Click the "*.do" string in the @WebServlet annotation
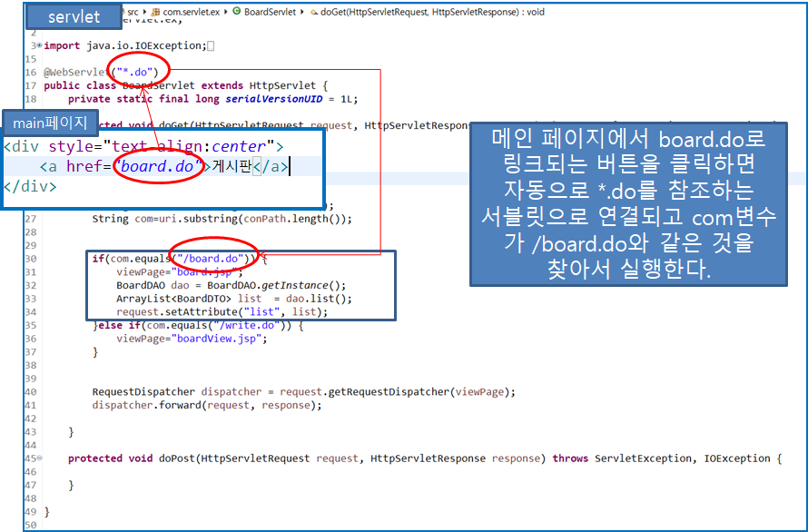Screen dimensions: 808x532 pos(135,72)
